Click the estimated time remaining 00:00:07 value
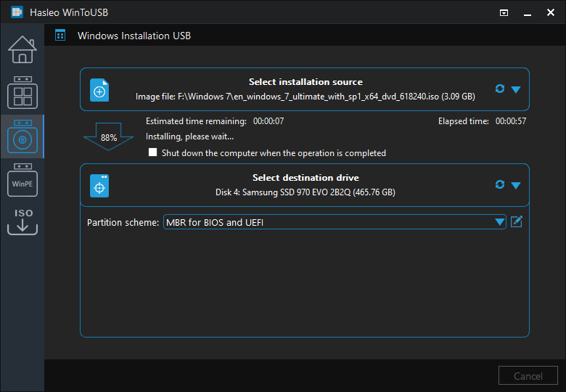 [x=268, y=121]
